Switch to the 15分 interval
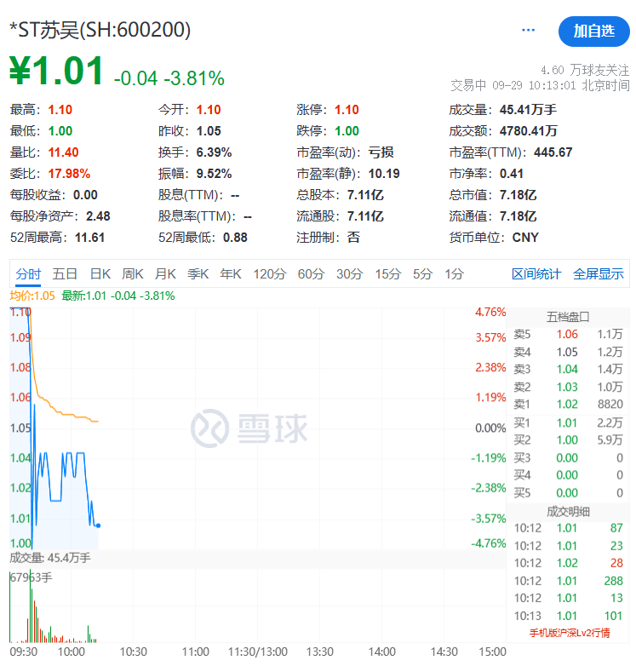Screen dimensions: 636x672 tap(387, 273)
